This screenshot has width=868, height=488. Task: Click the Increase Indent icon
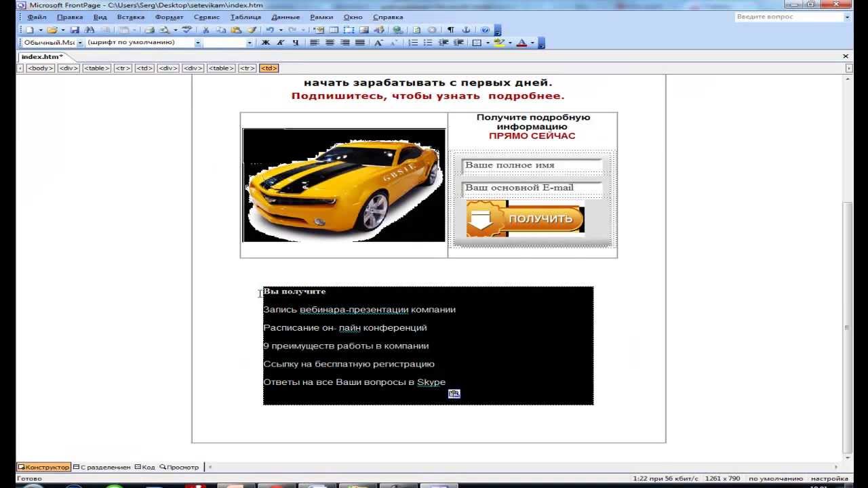coord(458,43)
